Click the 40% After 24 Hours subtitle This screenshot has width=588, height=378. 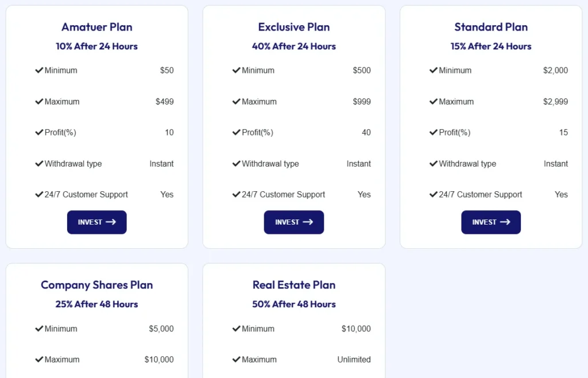point(294,47)
